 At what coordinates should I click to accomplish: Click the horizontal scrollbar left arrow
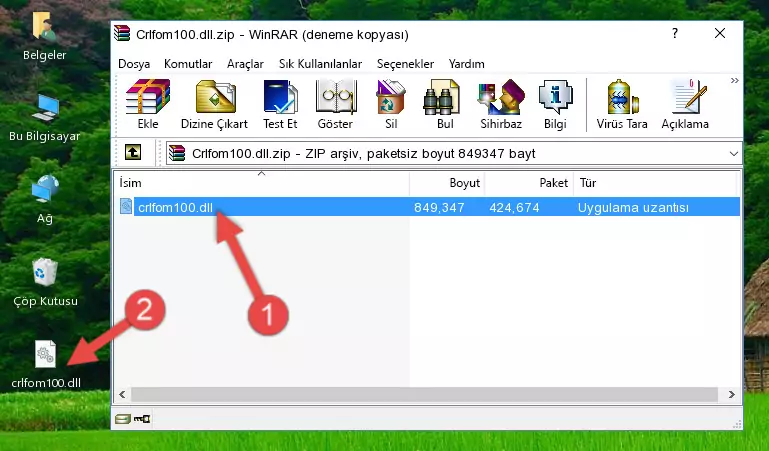pos(122,394)
